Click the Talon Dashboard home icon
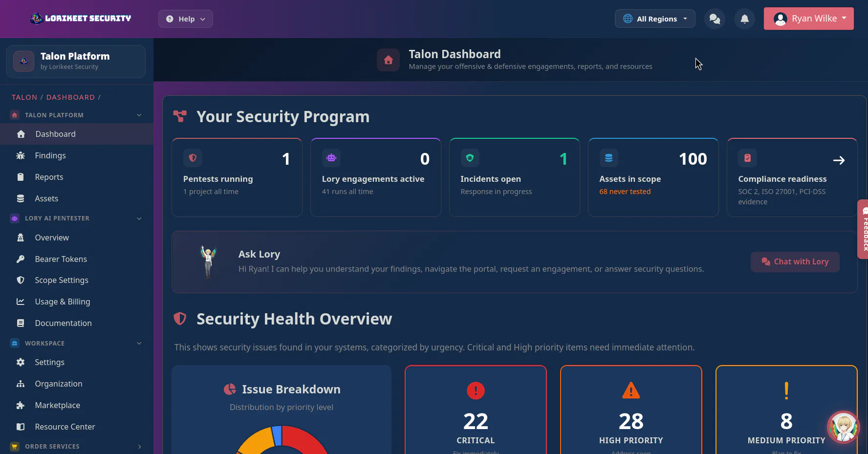 pos(388,60)
